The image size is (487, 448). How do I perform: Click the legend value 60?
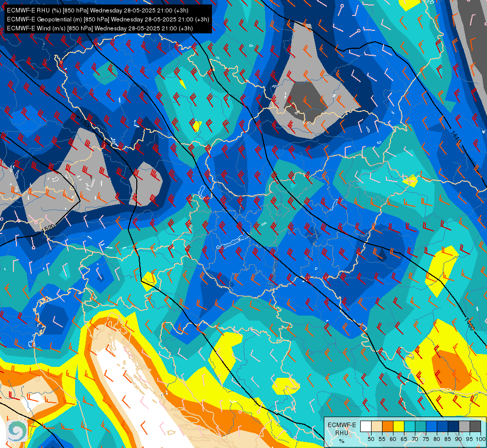(x=393, y=439)
